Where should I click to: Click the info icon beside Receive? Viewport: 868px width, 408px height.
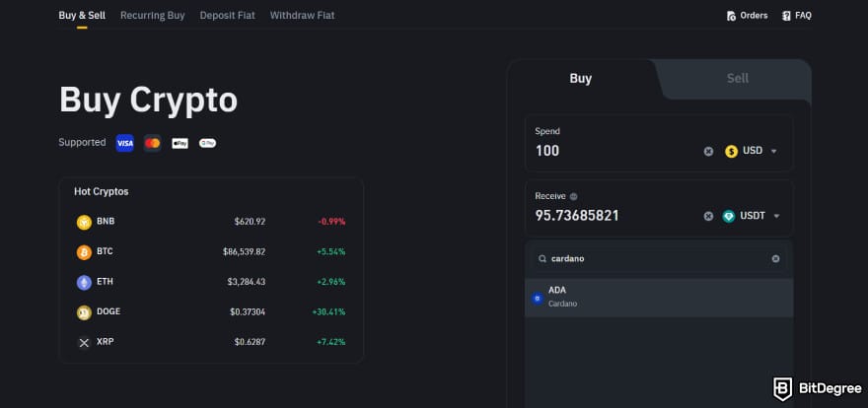pos(573,196)
